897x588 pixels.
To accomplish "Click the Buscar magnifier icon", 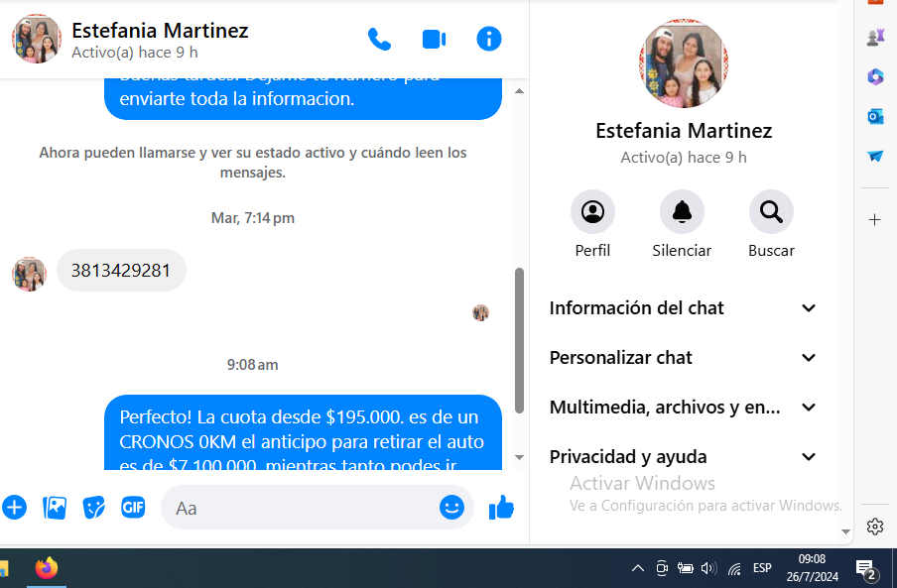I will click(771, 212).
